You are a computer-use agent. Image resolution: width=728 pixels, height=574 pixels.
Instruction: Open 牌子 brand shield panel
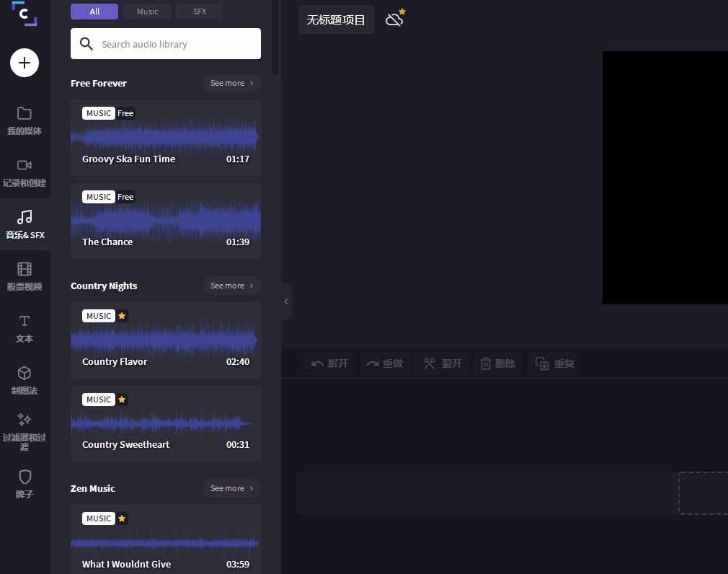tap(25, 484)
